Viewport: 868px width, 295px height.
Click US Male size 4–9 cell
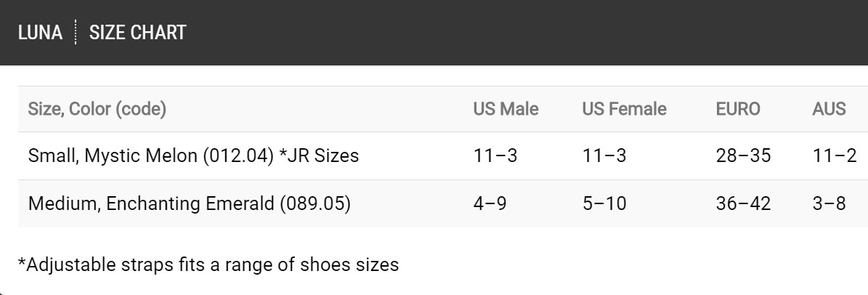pyautogui.click(x=490, y=203)
